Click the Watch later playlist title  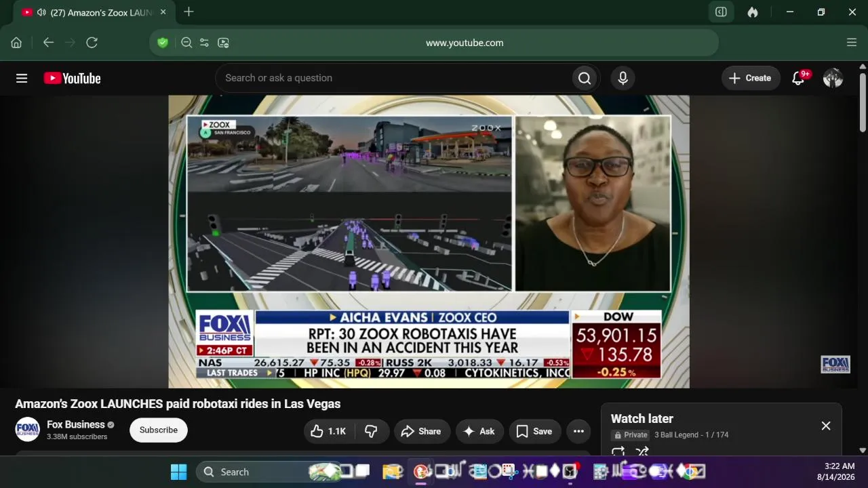click(642, 419)
